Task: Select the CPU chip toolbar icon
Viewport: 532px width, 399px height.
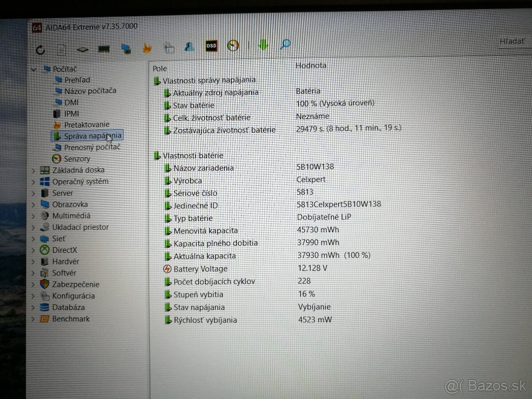Action: (x=82, y=50)
